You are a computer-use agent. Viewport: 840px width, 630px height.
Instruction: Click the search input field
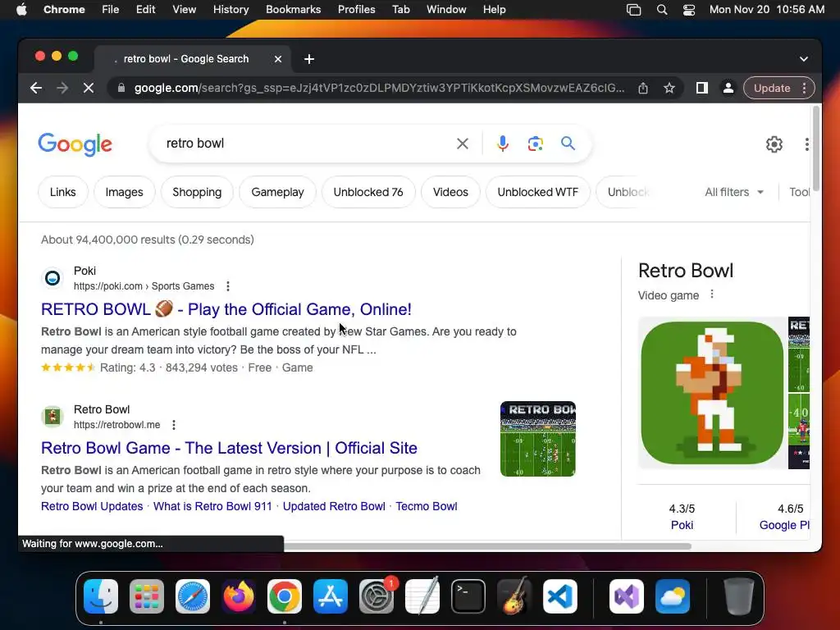tap(305, 144)
